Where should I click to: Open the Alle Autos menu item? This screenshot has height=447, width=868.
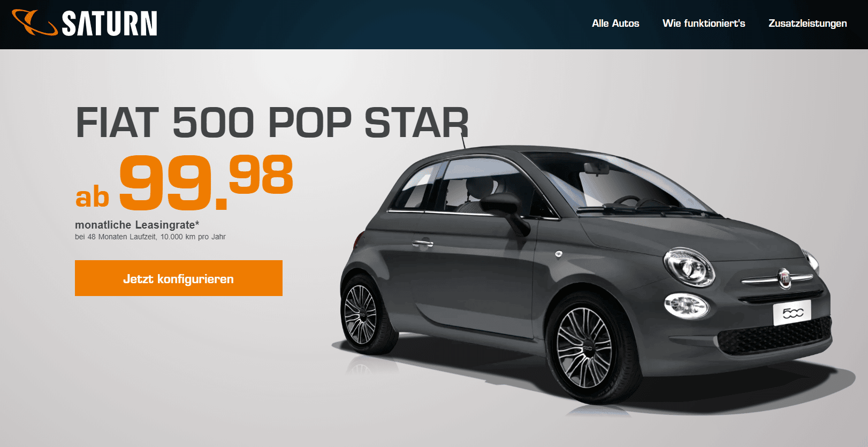[615, 23]
